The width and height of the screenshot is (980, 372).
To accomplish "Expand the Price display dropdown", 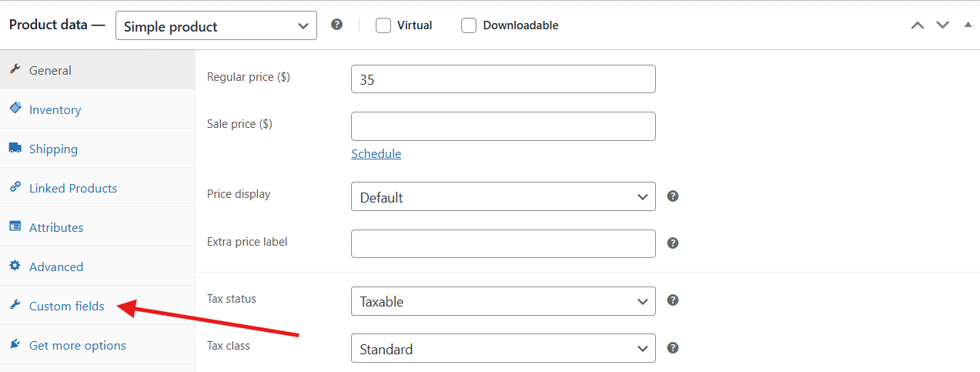I will tap(503, 197).
